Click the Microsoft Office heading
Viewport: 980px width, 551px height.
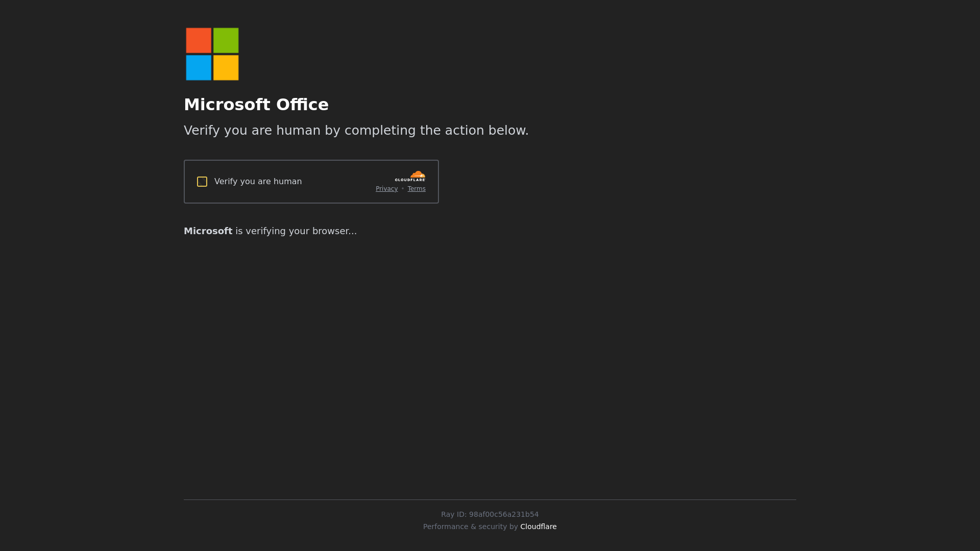point(256,105)
